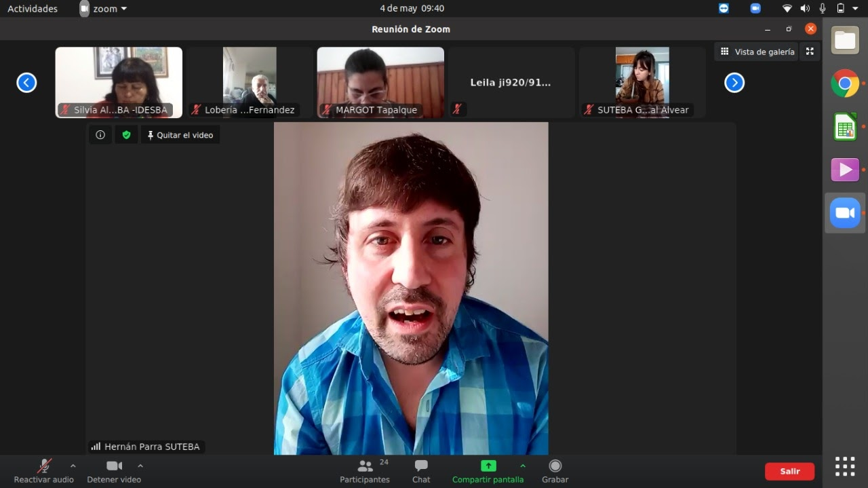Turn off camera with Detener video
Screen dimensions: 868x488
click(x=114, y=470)
